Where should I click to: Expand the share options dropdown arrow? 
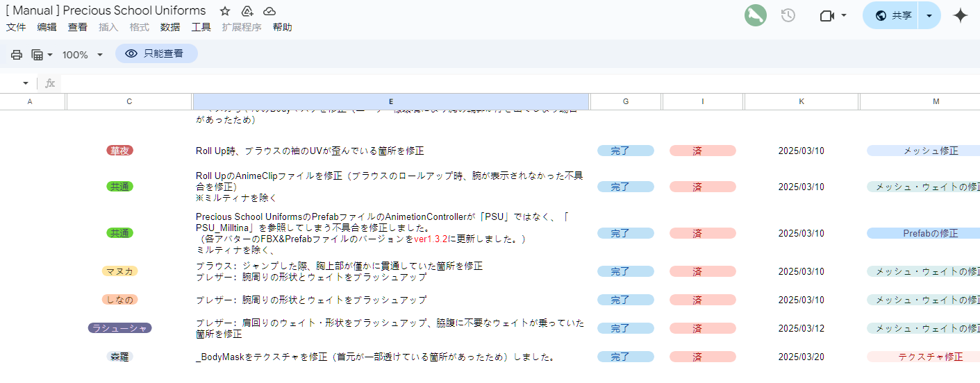pyautogui.click(x=929, y=15)
